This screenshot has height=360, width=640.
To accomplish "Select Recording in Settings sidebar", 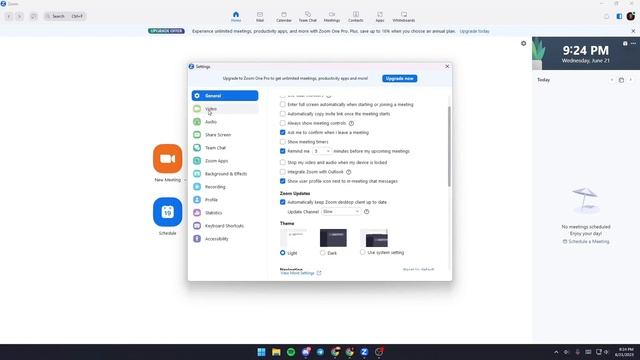I will pos(225,187).
